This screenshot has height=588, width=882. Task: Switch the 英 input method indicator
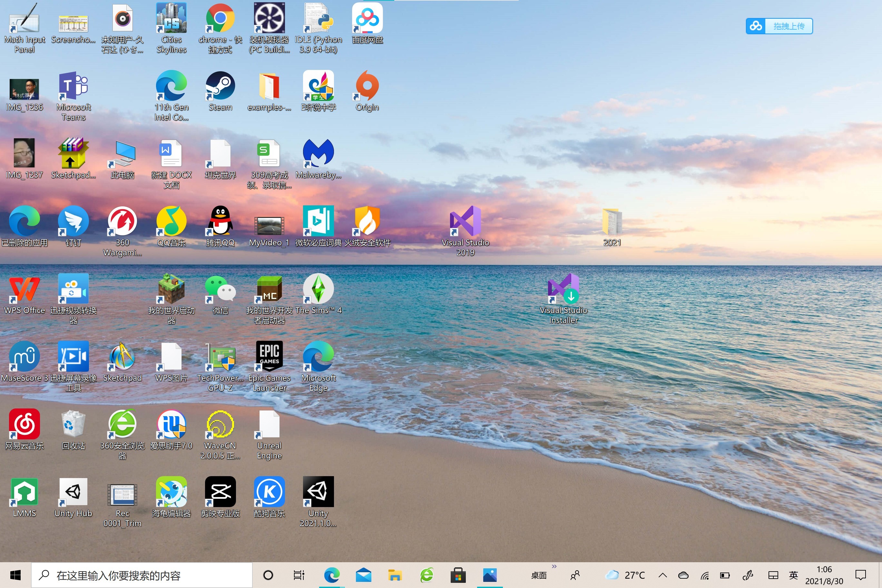point(793,575)
